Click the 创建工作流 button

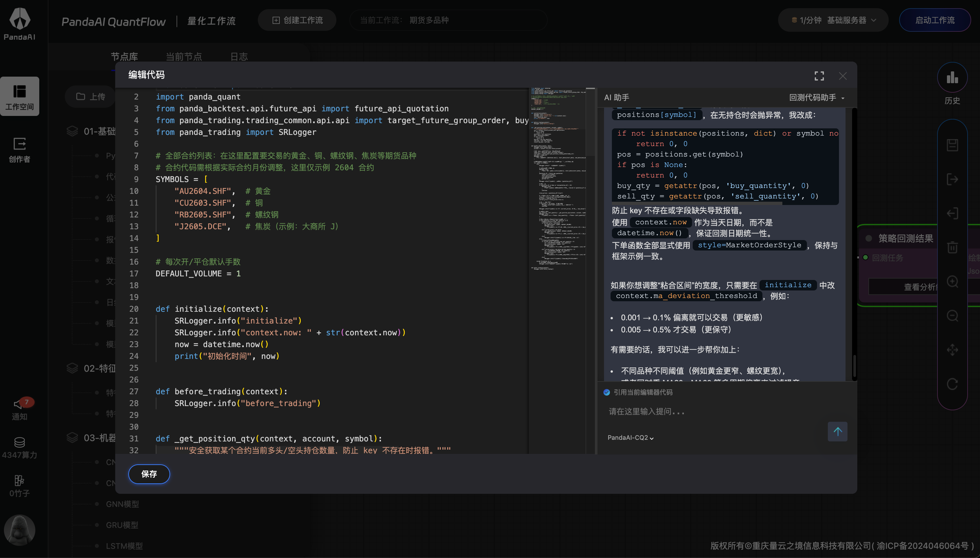point(297,20)
